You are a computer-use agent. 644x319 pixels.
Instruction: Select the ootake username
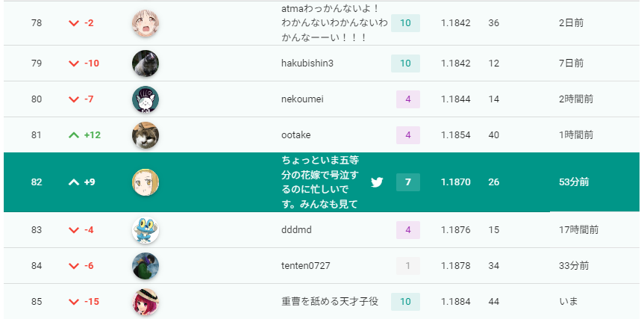[x=296, y=134]
